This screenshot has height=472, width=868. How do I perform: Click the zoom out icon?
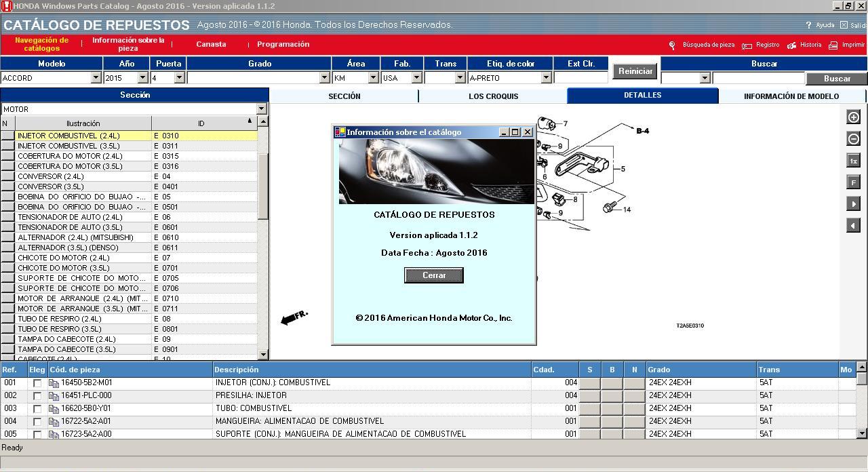tap(853, 138)
